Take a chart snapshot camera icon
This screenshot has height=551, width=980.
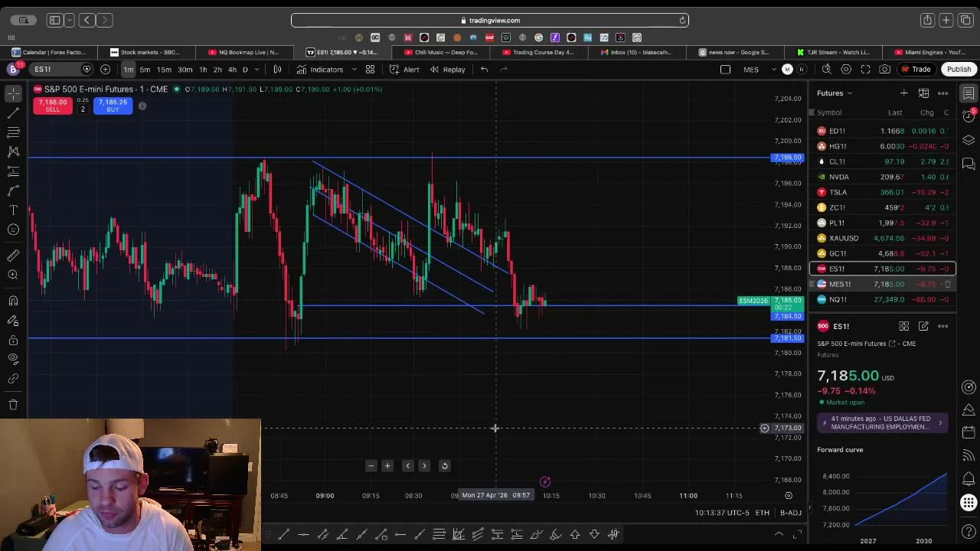884,70
